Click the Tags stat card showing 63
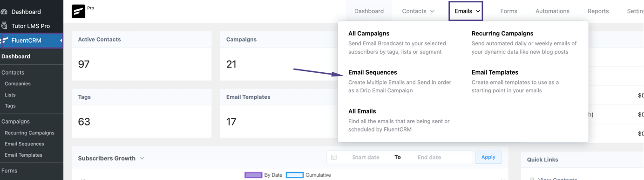This screenshot has height=180, width=644. coord(142,113)
